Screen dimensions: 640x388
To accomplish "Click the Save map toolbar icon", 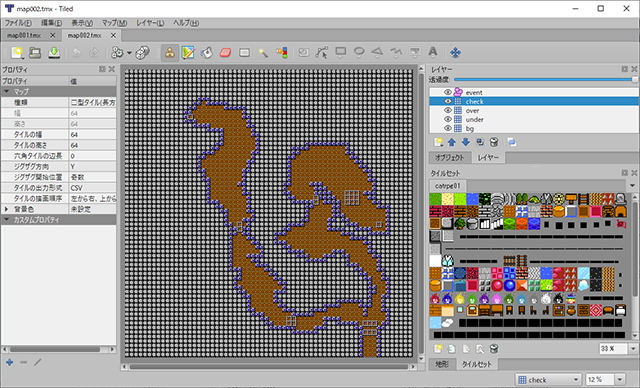I will tap(54, 53).
